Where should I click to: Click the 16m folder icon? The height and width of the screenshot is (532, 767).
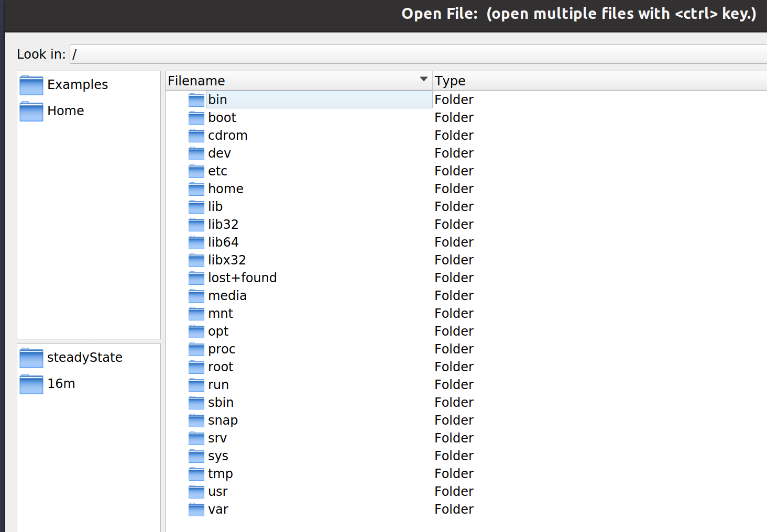(x=31, y=384)
